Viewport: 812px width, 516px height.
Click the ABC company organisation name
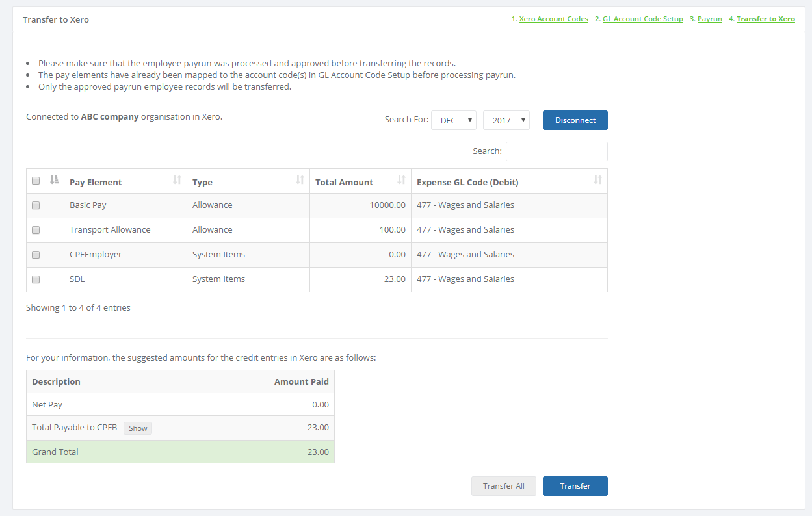pyautogui.click(x=110, y=117)
